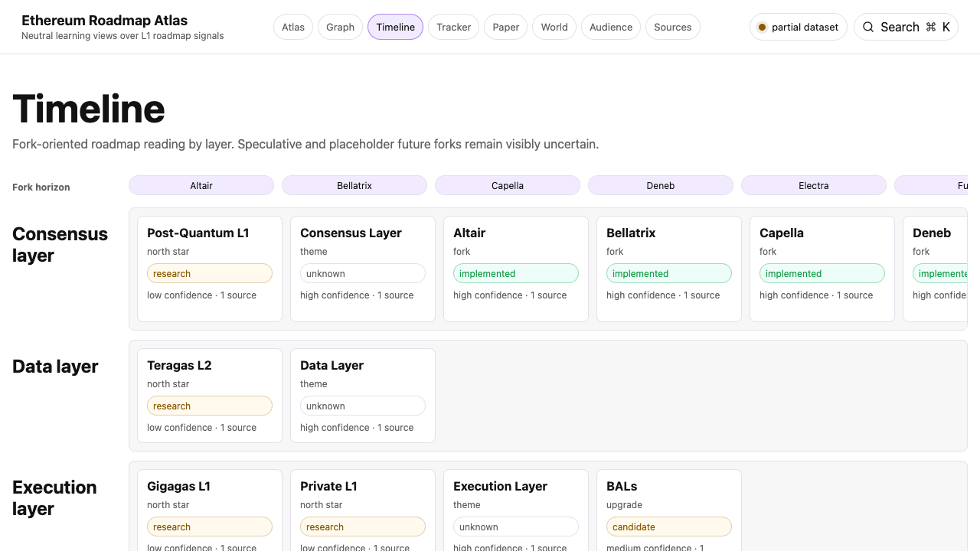Viewport: 980px width, 551px height.
Task: Switch to the World tab
Action: pyautogui.click(x=554, y=27)
